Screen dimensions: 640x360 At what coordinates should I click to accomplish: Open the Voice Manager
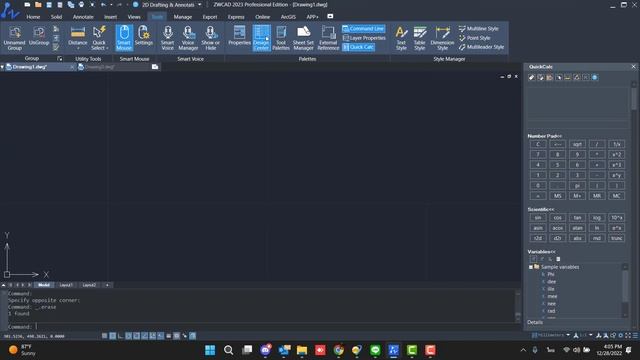[x=188, y=38]
